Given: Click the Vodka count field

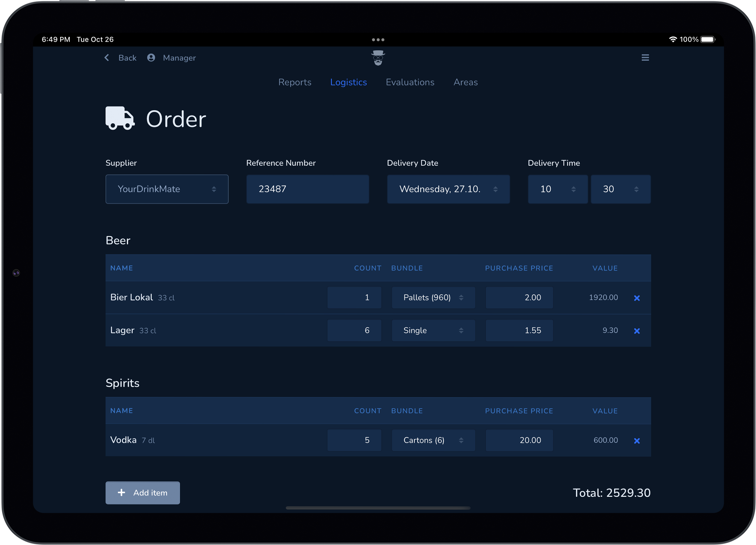Looking at the screenshot, I should click(x=354, y=440).
